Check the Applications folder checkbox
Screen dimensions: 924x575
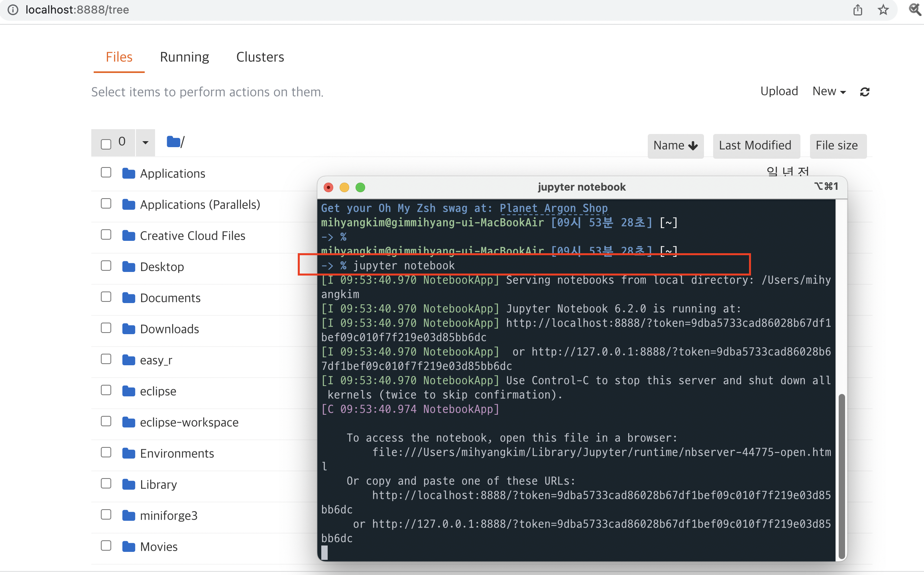coord(106,172)
